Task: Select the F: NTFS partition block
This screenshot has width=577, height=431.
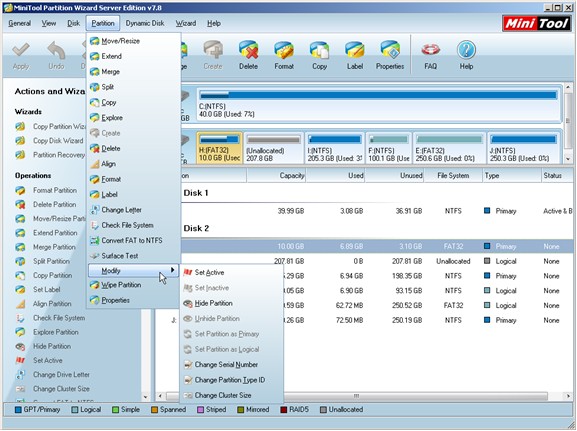Action: tap(389, 148)
